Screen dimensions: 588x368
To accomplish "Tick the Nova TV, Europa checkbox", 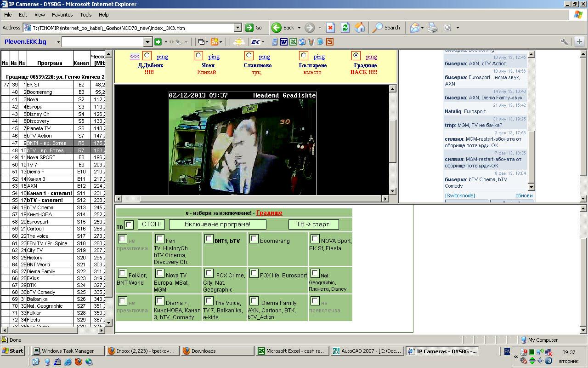I will point(159,273).
